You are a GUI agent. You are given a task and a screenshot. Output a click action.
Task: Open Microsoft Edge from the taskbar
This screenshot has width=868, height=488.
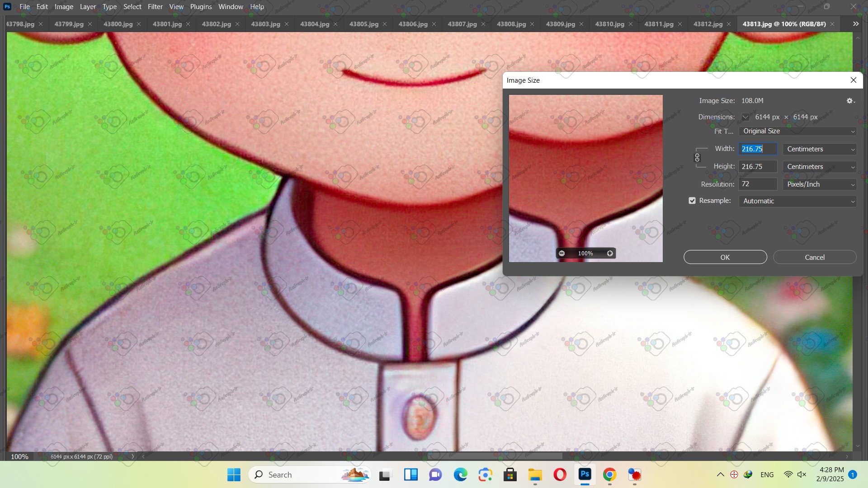[460, 475]
